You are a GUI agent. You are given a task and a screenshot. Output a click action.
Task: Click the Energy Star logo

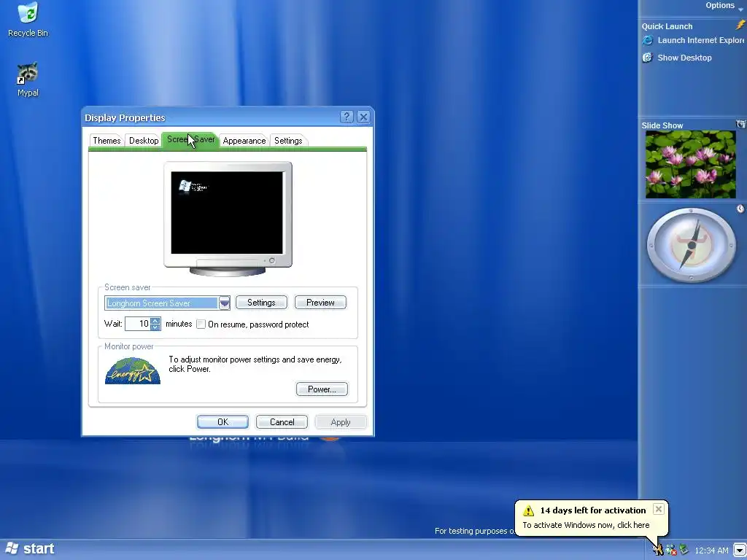133,371
